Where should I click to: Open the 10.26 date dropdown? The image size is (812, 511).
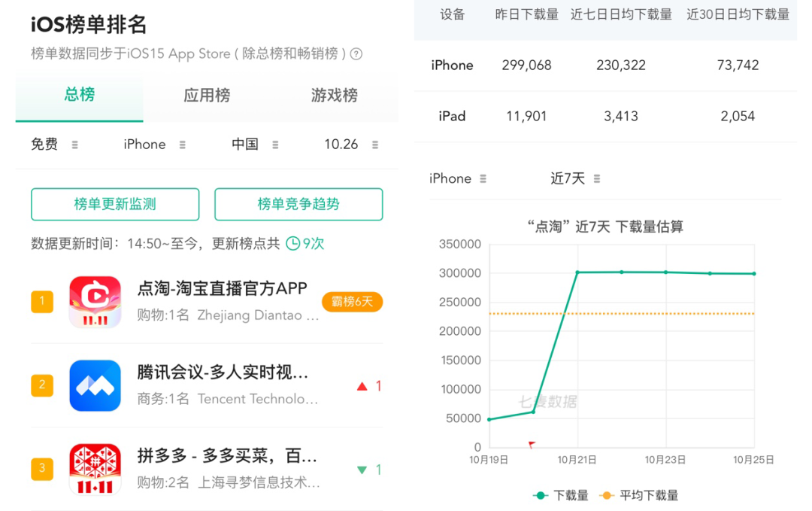[351, 144]
